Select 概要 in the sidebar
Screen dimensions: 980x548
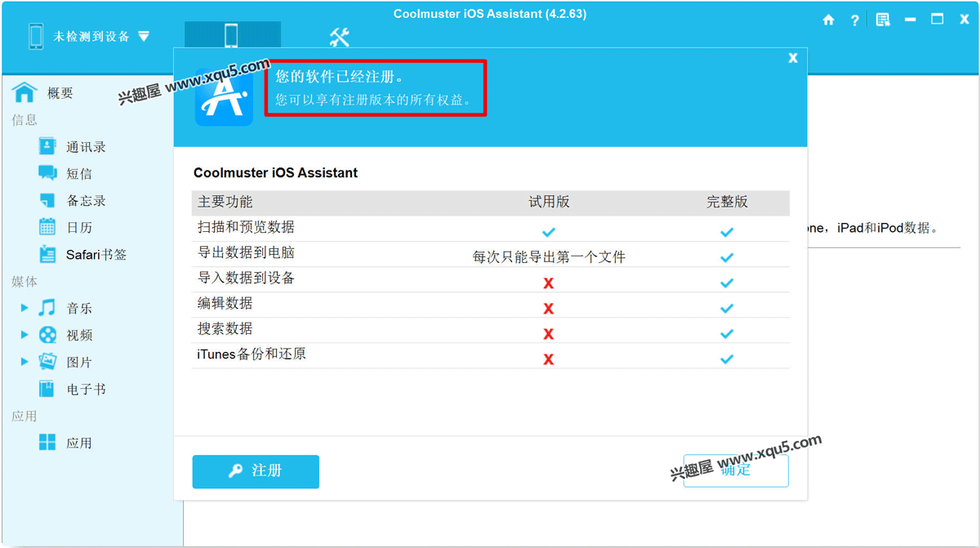60,94
